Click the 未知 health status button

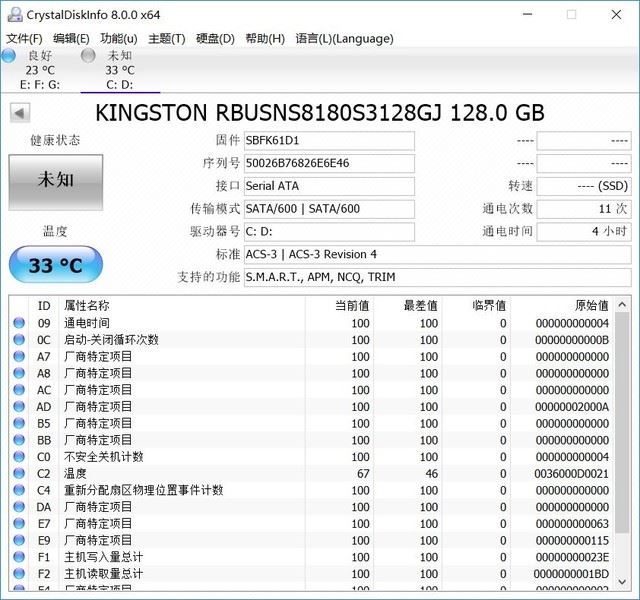coord(55,180)
